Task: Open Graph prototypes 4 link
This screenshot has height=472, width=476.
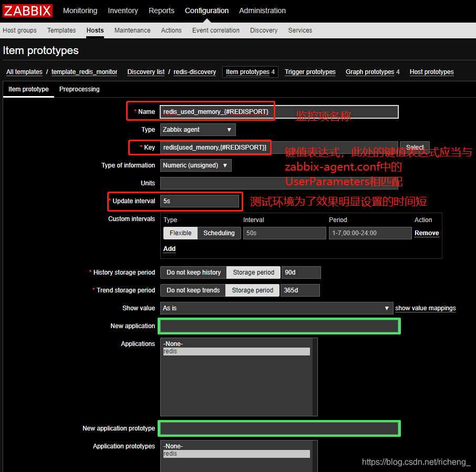Action: (372, 72)
